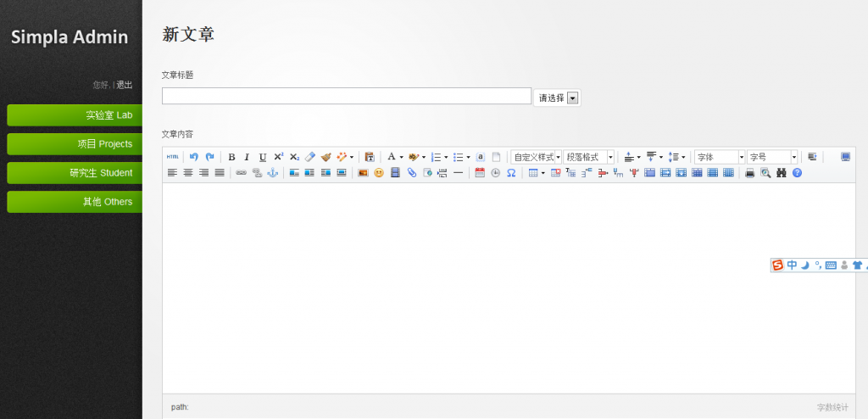Click the blank page clear document icon
Screen dimensions: 868x419
496,158
